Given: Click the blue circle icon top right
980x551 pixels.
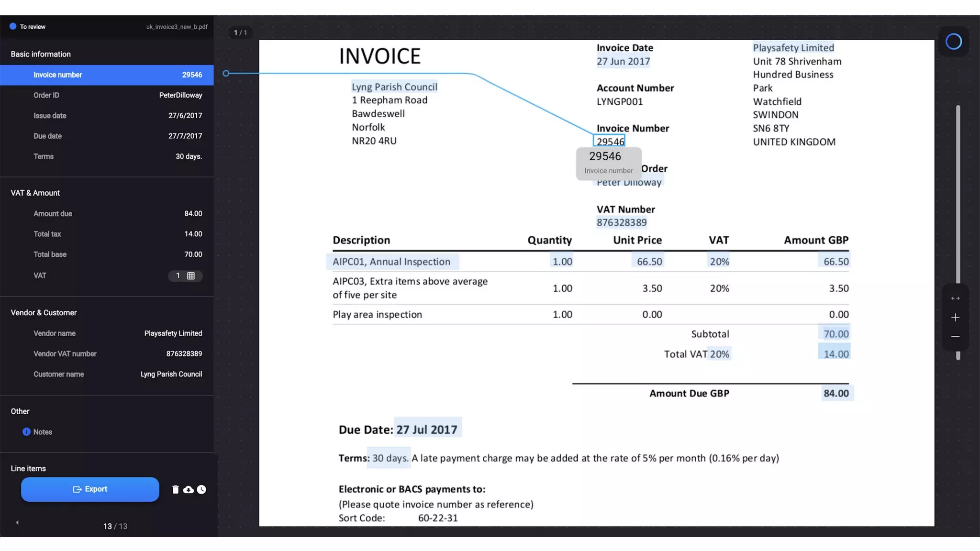Looking at the screenshot, I should 953,42.
